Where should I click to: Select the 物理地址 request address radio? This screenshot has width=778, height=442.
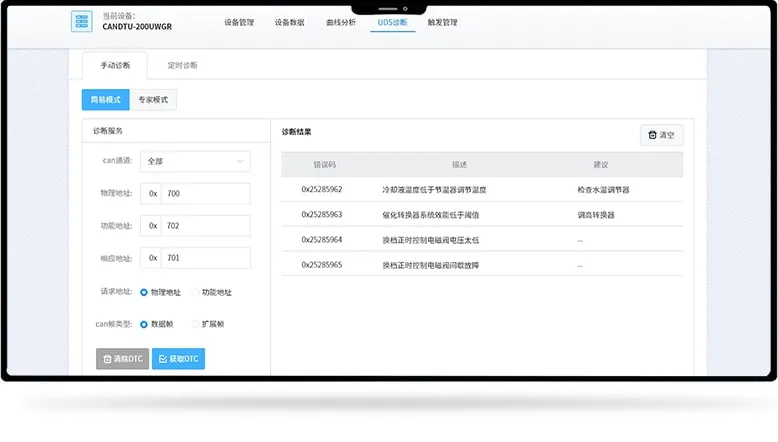144,292
